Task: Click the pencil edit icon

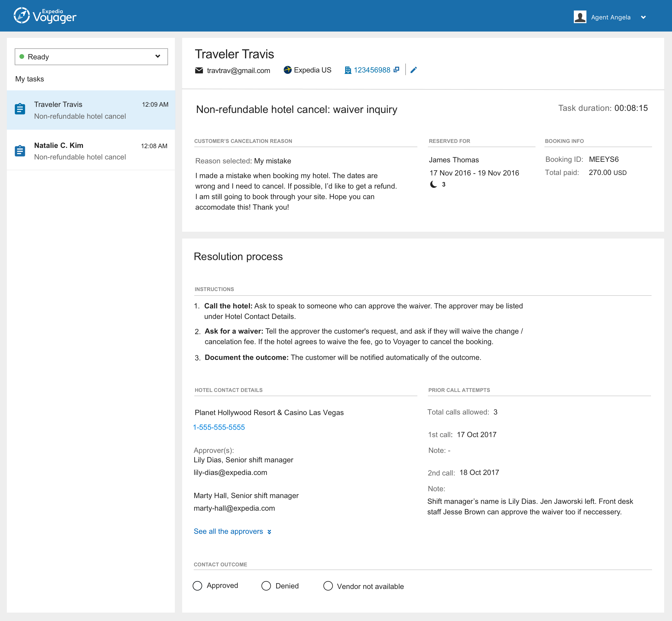Action: pos(413,70)
